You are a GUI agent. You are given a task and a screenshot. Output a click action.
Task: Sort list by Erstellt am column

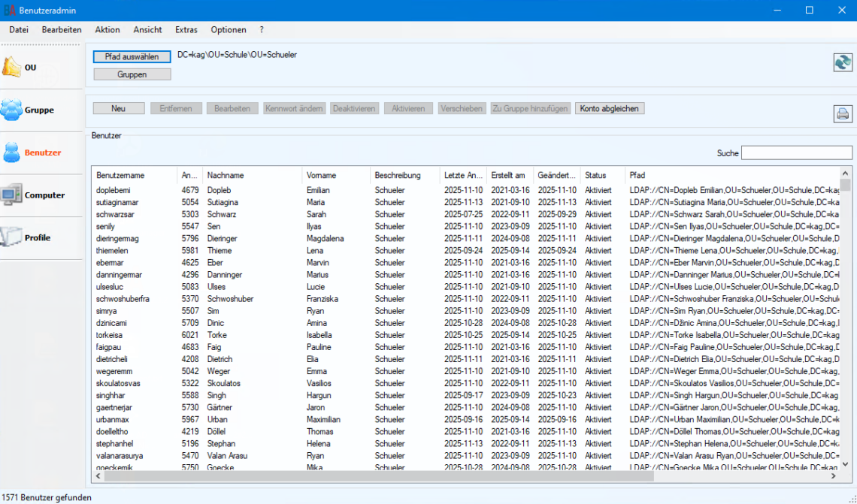click(x=509, y=175)
